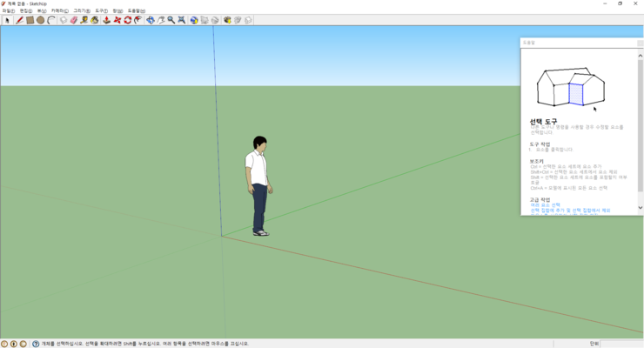Viewport: 644px width, 348px height.
Task: Click the house illustration in Instructor
Action: coord(571,87)
